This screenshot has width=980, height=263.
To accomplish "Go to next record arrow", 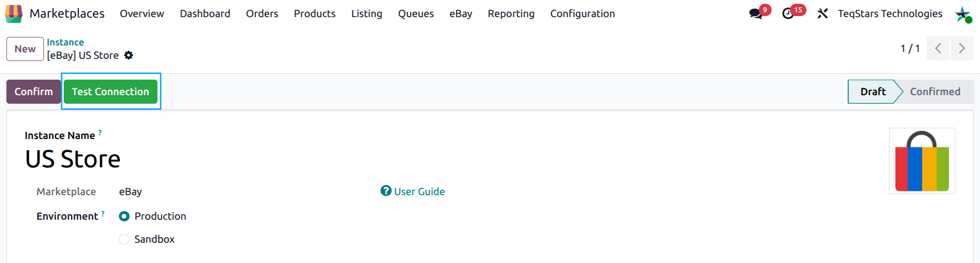I will coord(962,49).
